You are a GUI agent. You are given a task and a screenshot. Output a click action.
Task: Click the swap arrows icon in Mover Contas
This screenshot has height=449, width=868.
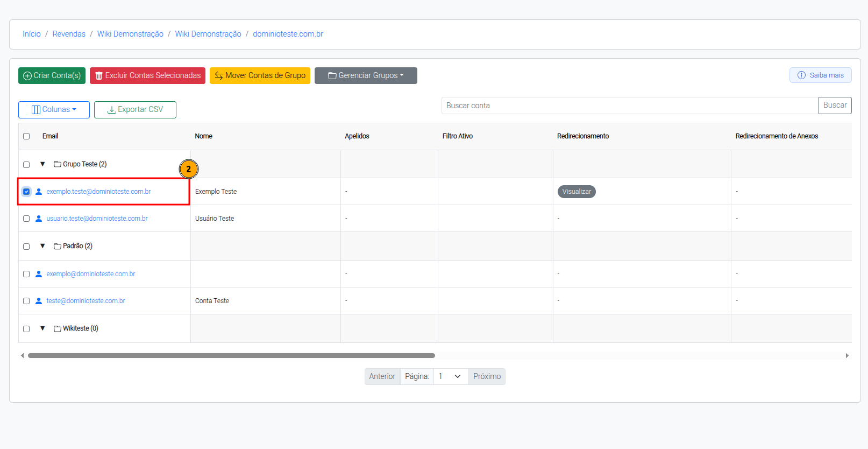click(x=219, y=76)
